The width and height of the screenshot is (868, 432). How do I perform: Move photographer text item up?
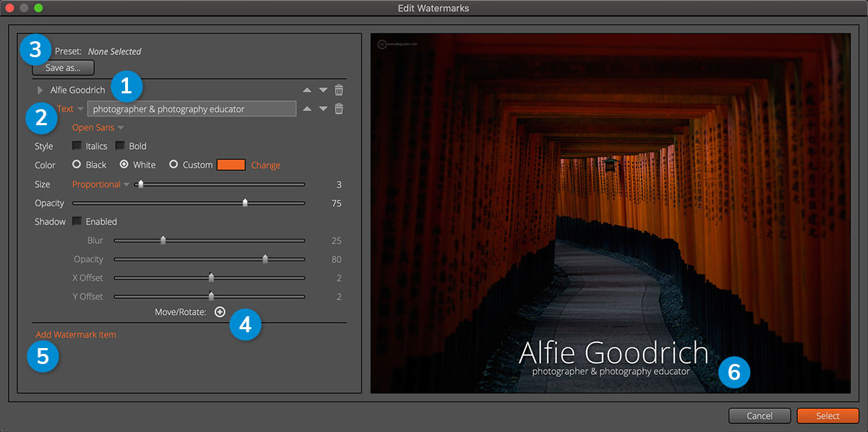(x=307, y=109)
